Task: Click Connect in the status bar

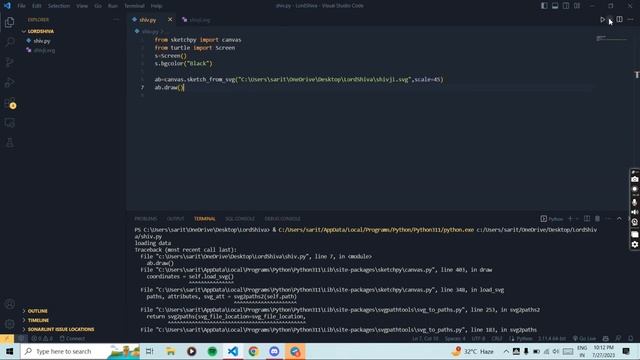Action: 72,338
